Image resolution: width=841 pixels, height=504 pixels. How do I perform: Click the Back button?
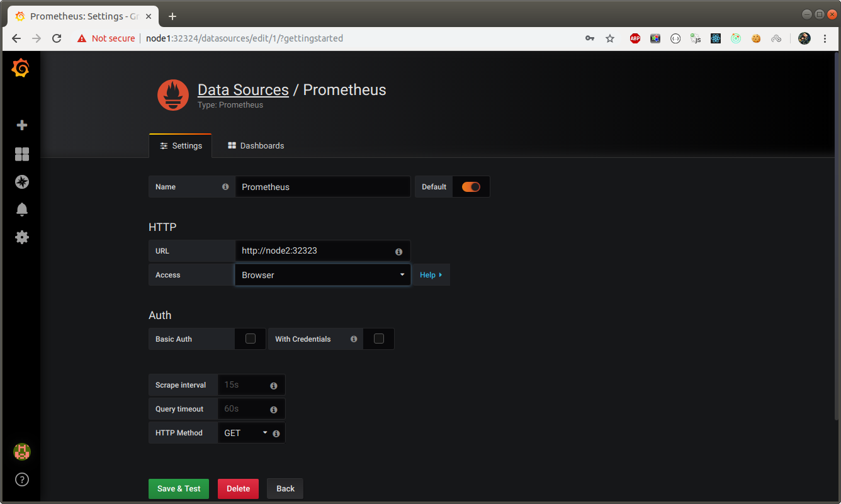[285, 488]
